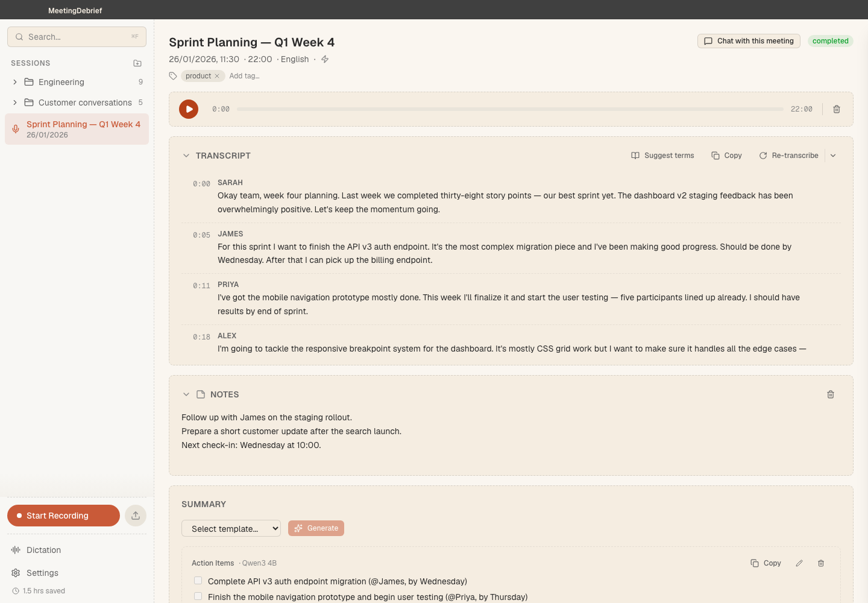The height and width of the screenshot is (603, 868).
Task: Click the audio progress bar
Action: [x=510, y=109]
